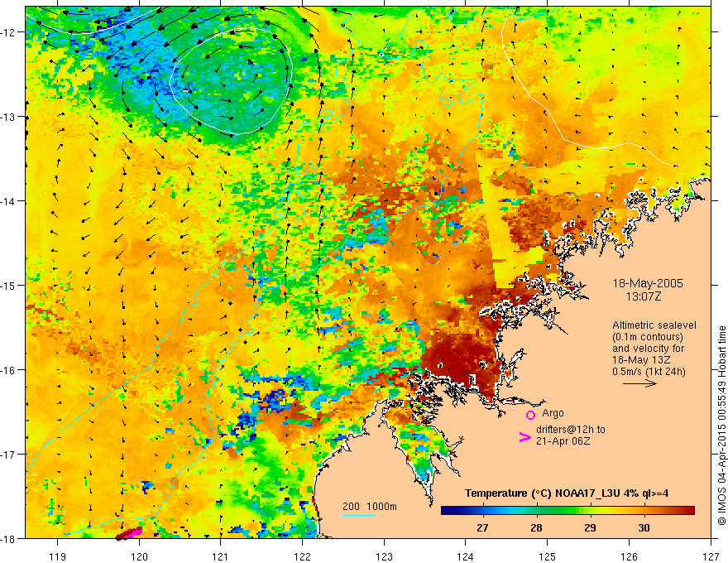
Task: Click the '21-Apr 06Z' legend text
Action: (563, 441)
